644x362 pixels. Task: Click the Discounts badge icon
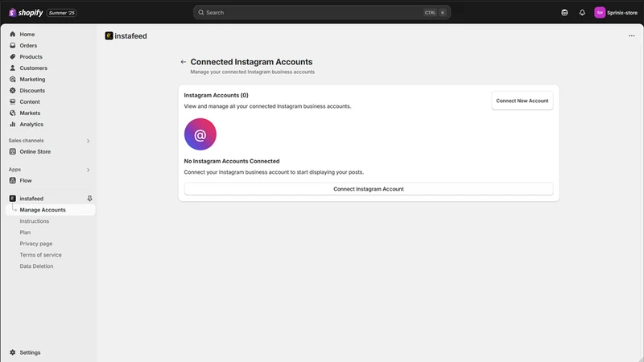(x=13, y=91)
